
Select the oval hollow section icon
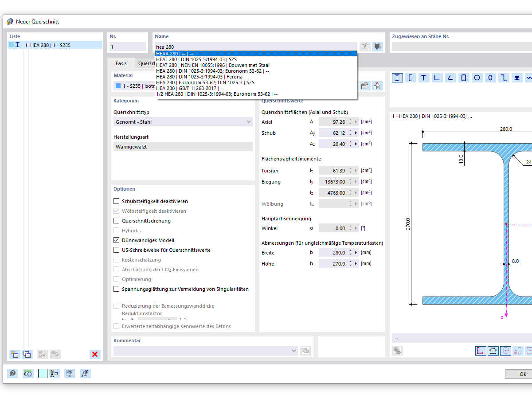point(490,78)
